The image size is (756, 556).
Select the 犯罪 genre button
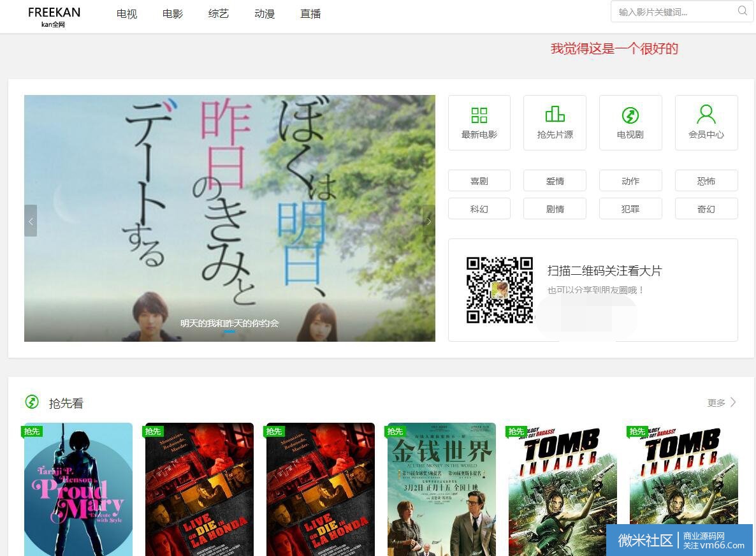[x=630, y=208]
